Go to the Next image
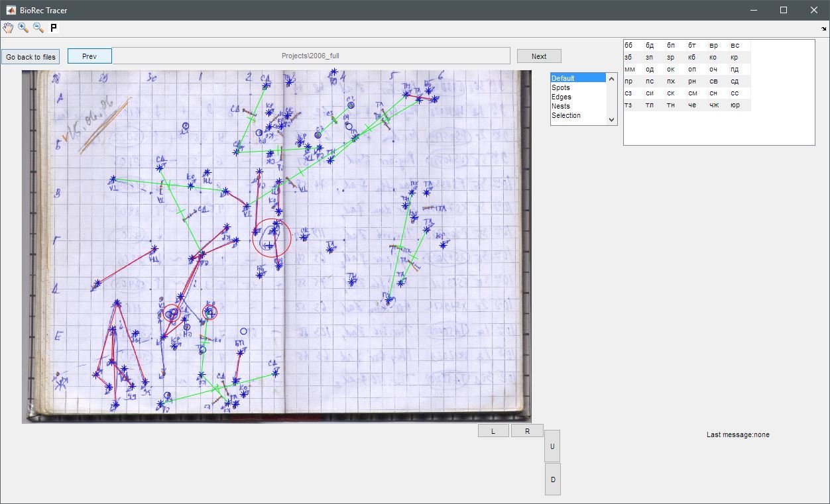The image size is (830, 504). tap(539, 56)
